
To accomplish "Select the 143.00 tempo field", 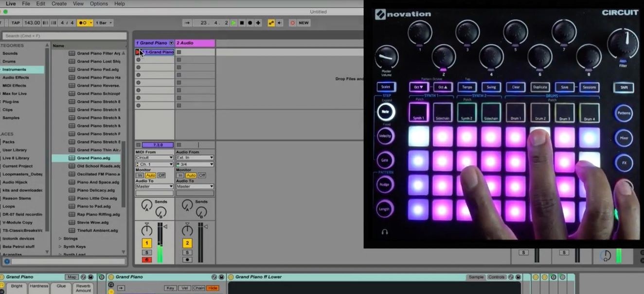I will point(32,23).
